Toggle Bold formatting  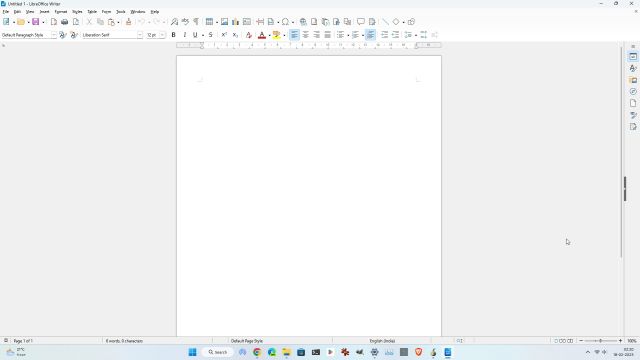173,35
